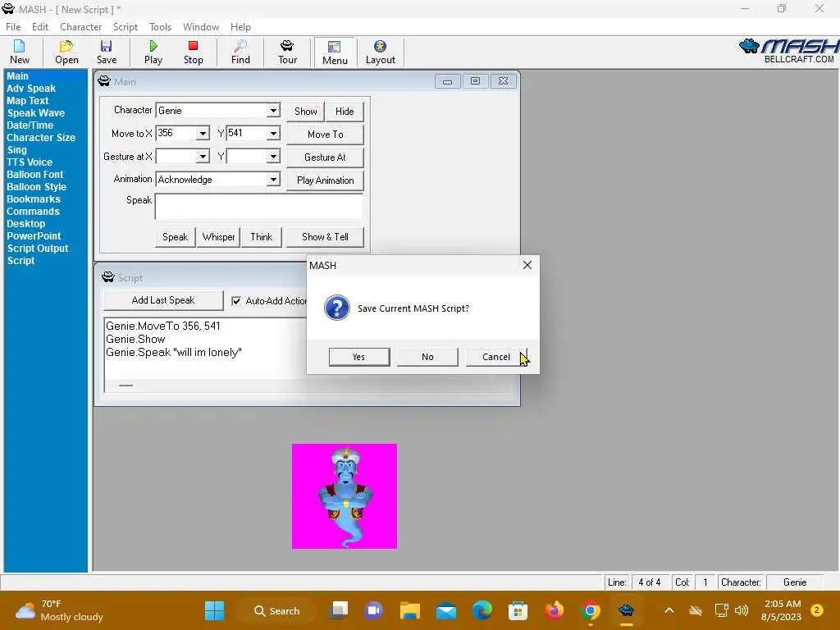Screen dimensions: 840x630
Task: Open Google Chrome from taskbar
Action: coord(591,610)
